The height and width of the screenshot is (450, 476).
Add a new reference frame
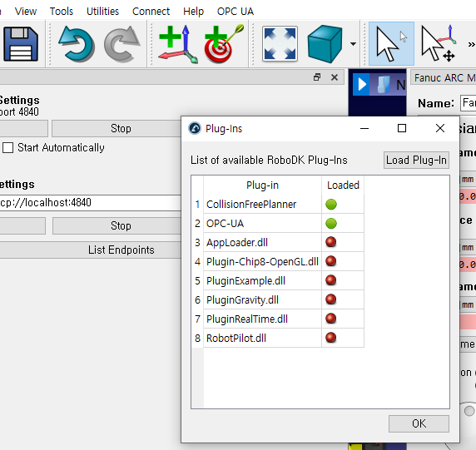click(178, 44)
